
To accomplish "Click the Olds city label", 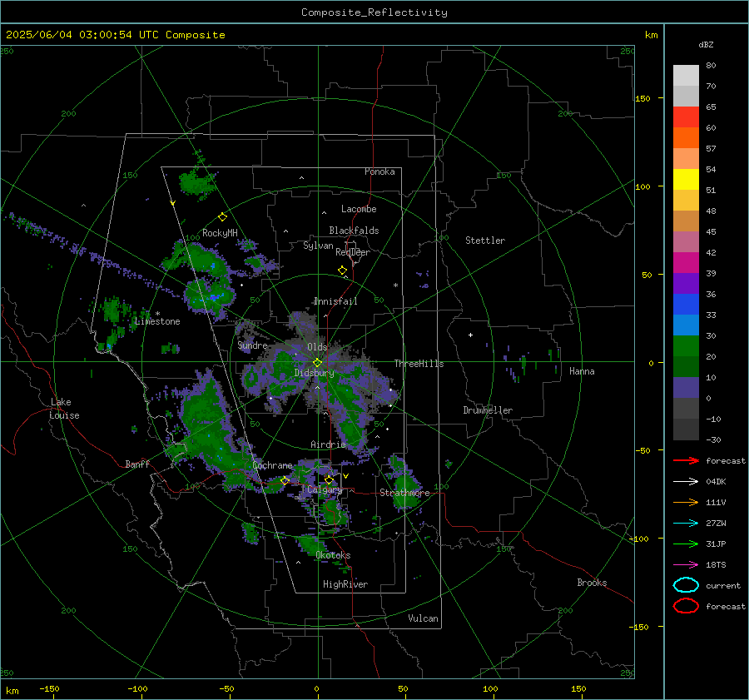I will (317, 347).
